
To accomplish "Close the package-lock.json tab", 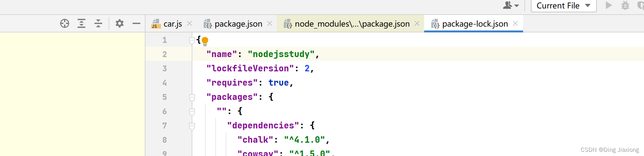I will [x=515, y=23].
